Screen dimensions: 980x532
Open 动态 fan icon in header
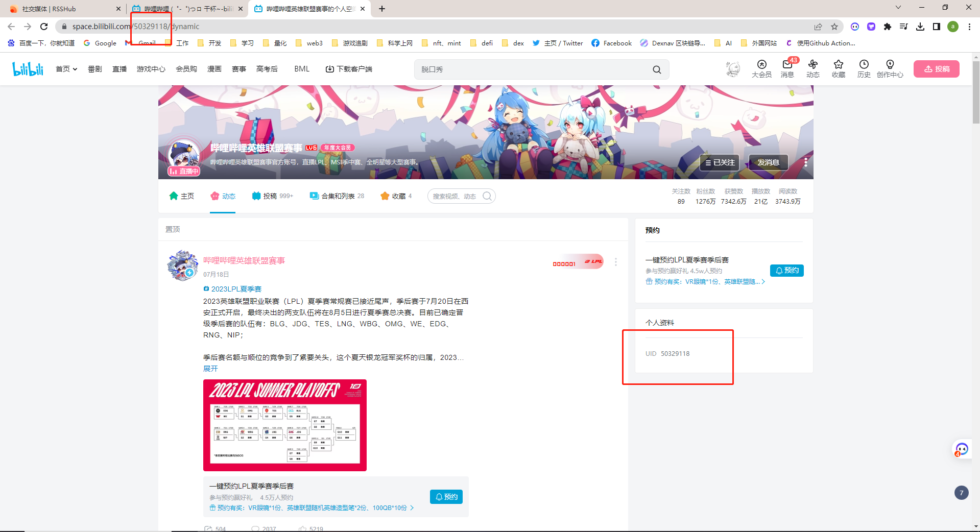813,69
